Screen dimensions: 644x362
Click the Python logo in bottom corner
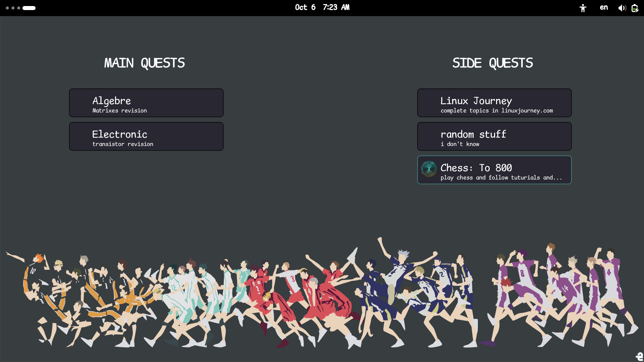pyautogui.click(x=639, y=356)
